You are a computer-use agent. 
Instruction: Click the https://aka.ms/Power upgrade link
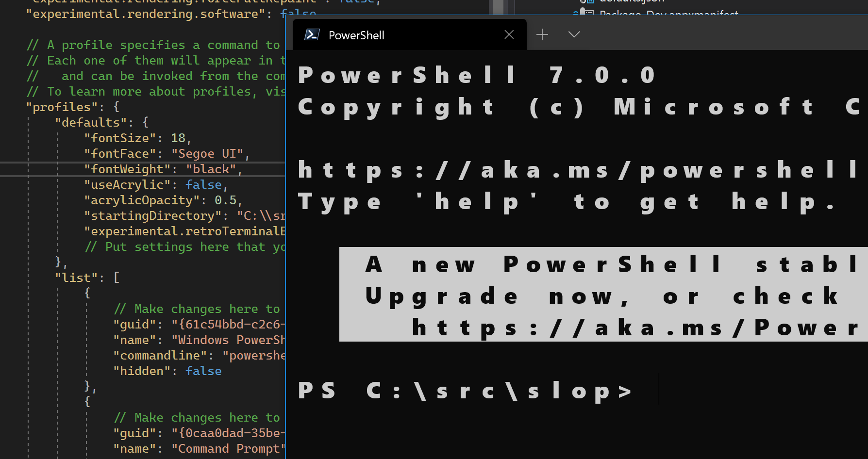pos(635,328)
